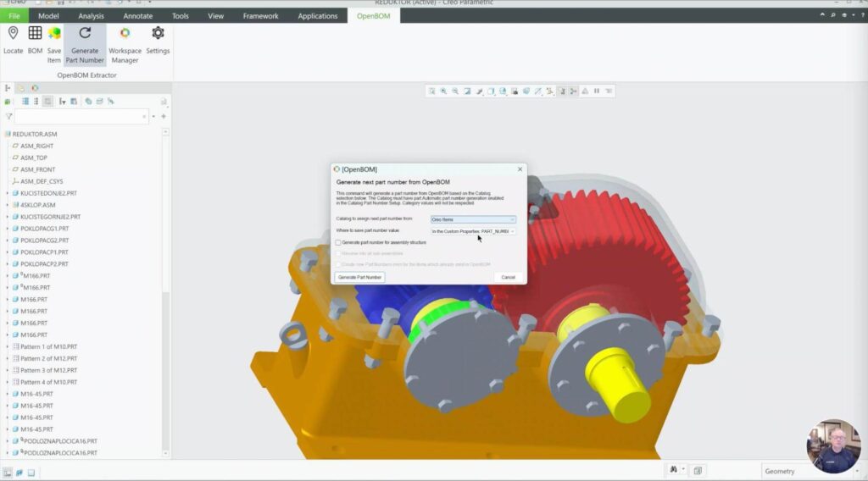Image resolution: width=868 pixels, height=481 pixels.
Task: Select ASM_RIGHT datum plane in tree
Action: (x=37, y=146)
